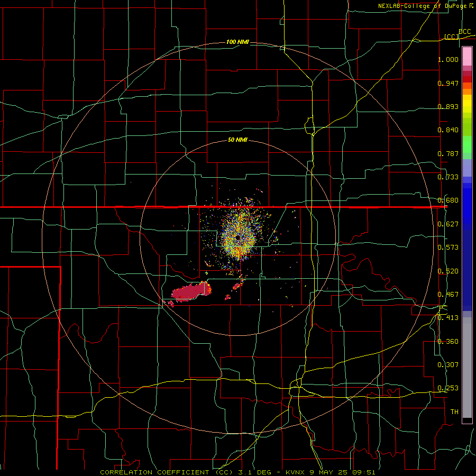Screen dimensions: 476x476
Task: Click the 0.627 scale value
Action: point(448,224)
